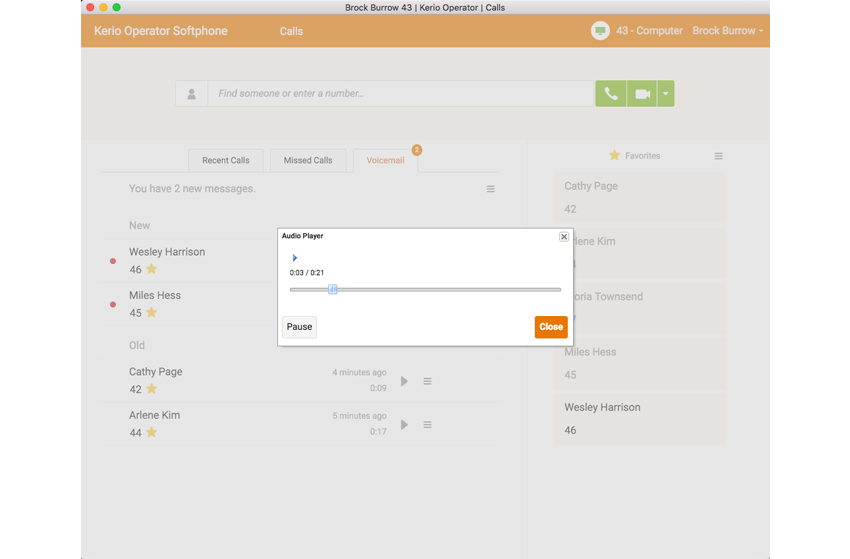Pause the voicemail playback
Viewport: 850px width, 559px height.
(299, 327)
